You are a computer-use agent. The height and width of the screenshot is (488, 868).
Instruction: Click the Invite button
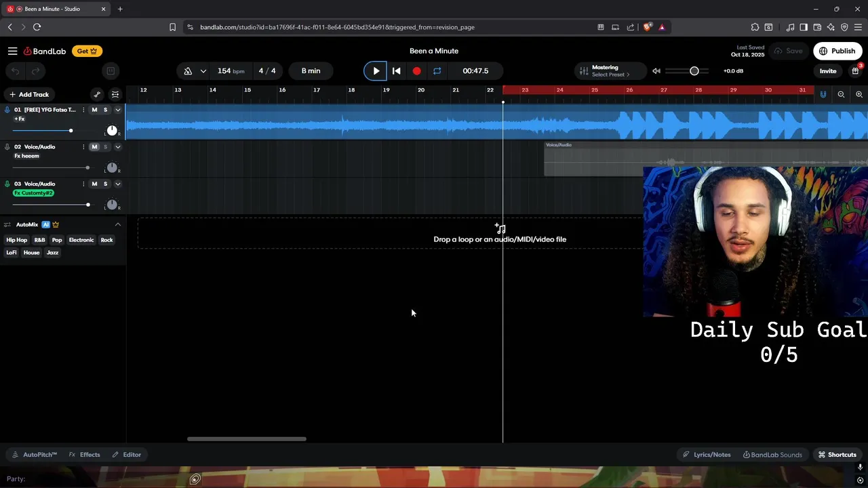(828, 70)
